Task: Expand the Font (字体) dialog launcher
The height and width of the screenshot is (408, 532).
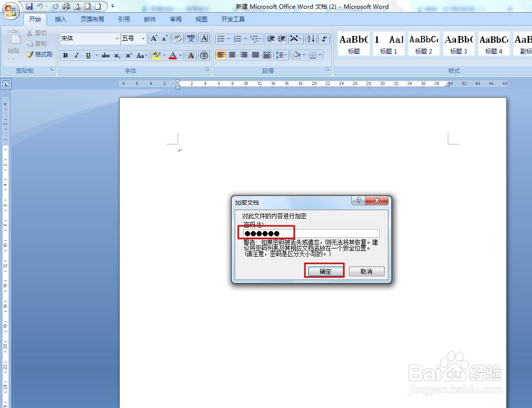Action: coord(207,70)
